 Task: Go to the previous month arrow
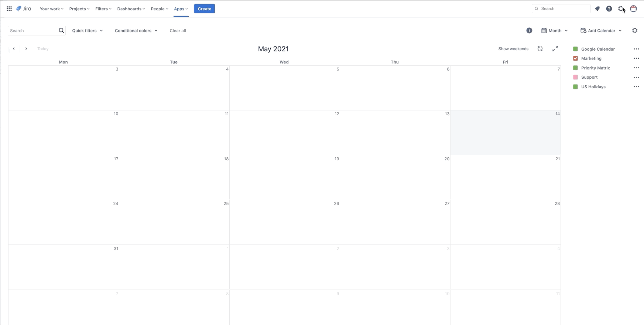[14, 49]
